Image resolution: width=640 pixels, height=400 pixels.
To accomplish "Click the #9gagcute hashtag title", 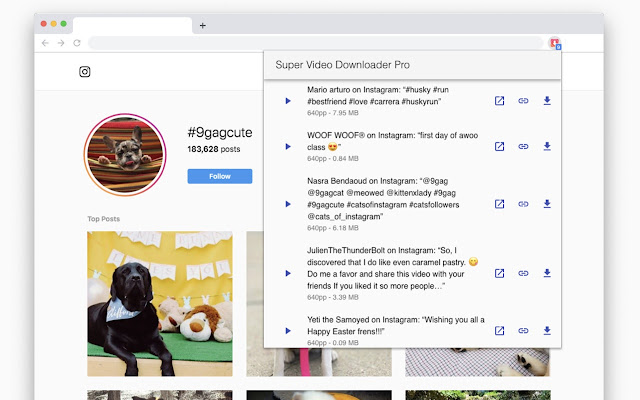I will (220, 132).
